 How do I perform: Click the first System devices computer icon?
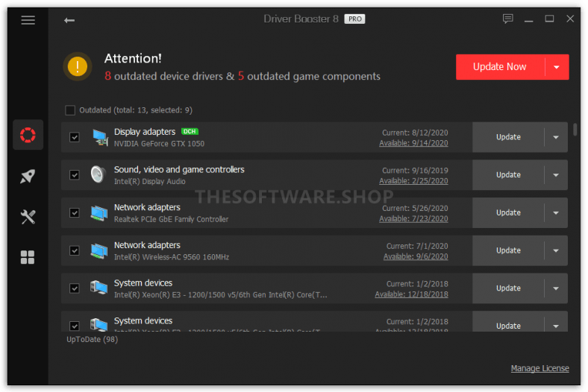pyautogui.click(x=99, y=288)
